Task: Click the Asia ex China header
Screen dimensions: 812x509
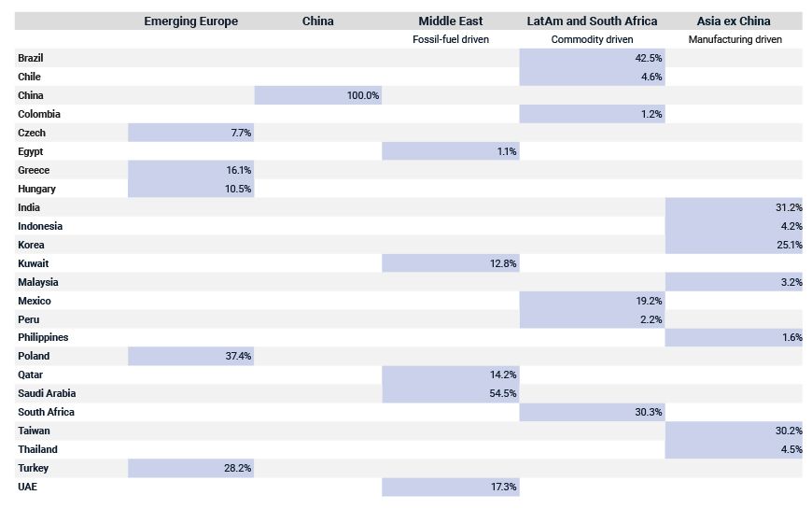Action: click(734, 21)
